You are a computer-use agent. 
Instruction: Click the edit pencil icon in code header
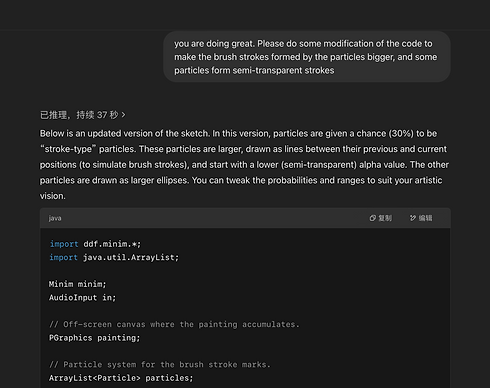[413, 218]
